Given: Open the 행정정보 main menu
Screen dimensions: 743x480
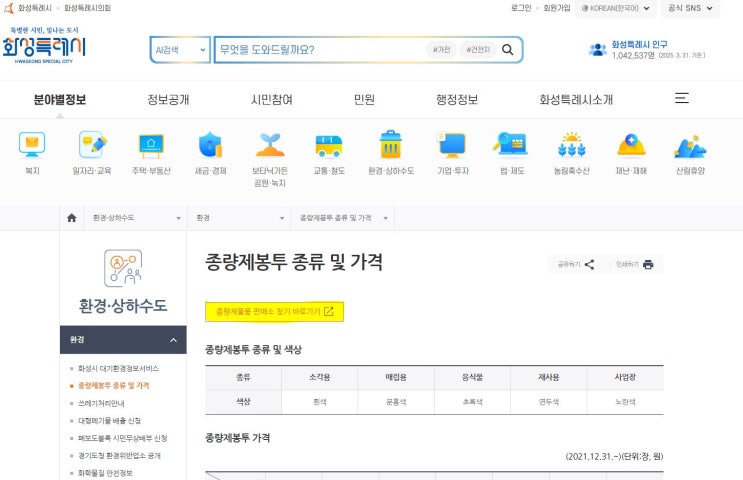Looking at the screenshot, I should pyautogui.click(x=457, y=100).
